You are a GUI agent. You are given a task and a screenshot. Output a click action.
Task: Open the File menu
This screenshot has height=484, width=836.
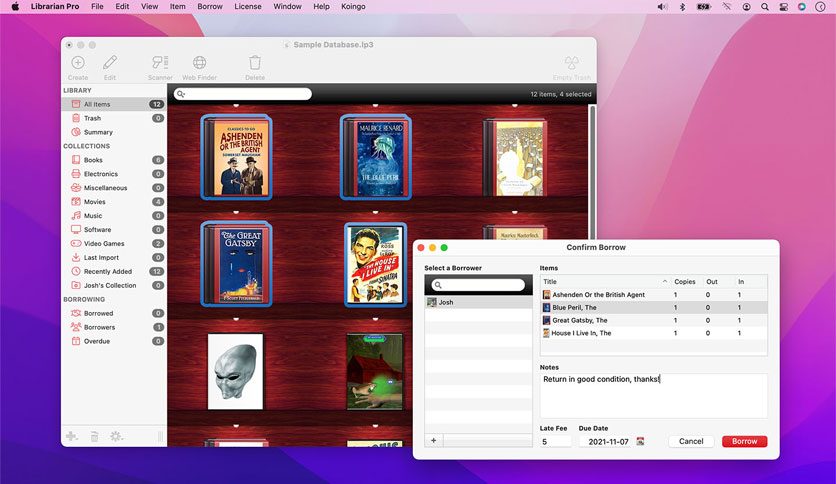tap(97, 6)
